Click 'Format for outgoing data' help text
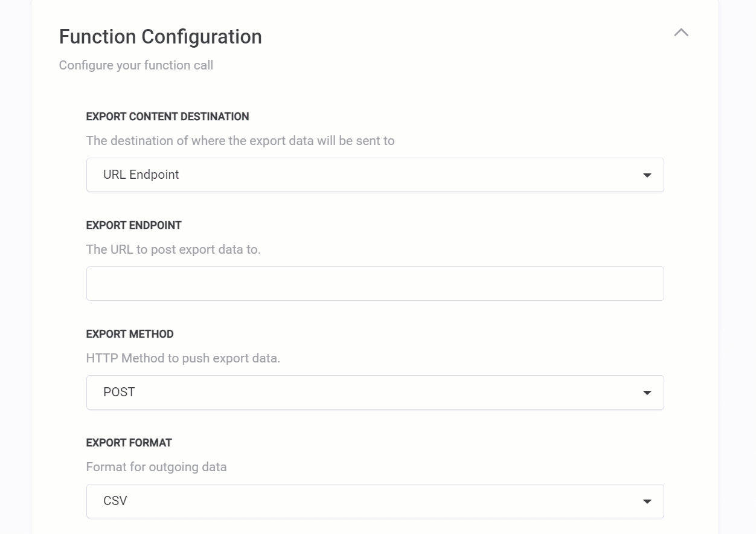 (x=156, y=467)
